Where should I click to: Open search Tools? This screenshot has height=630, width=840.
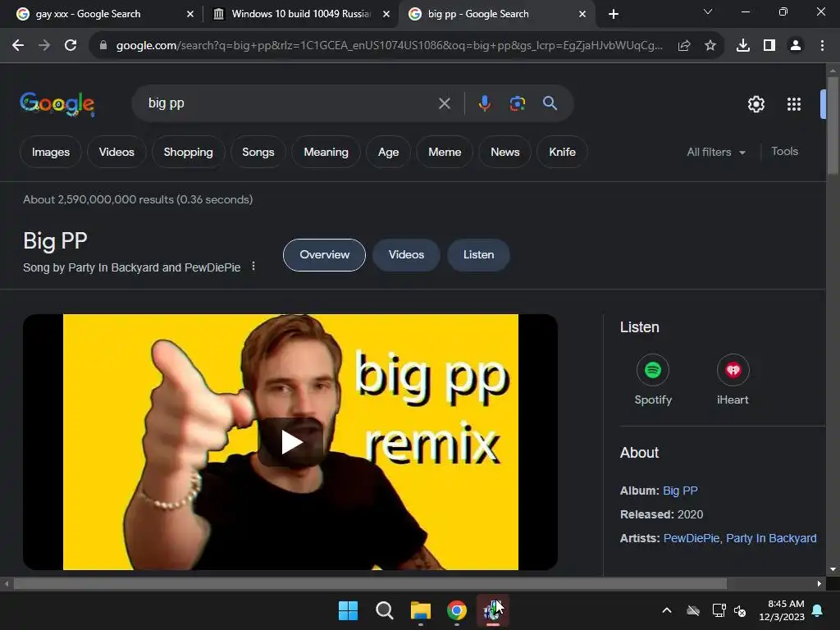tap(784, 152)
